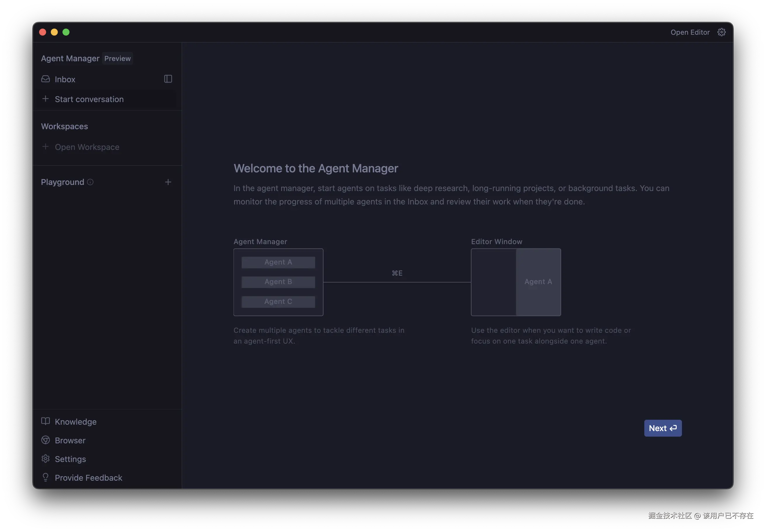Click the Playground info icon
The height and width of the screenshot is (532, 766).
point(90,182)
